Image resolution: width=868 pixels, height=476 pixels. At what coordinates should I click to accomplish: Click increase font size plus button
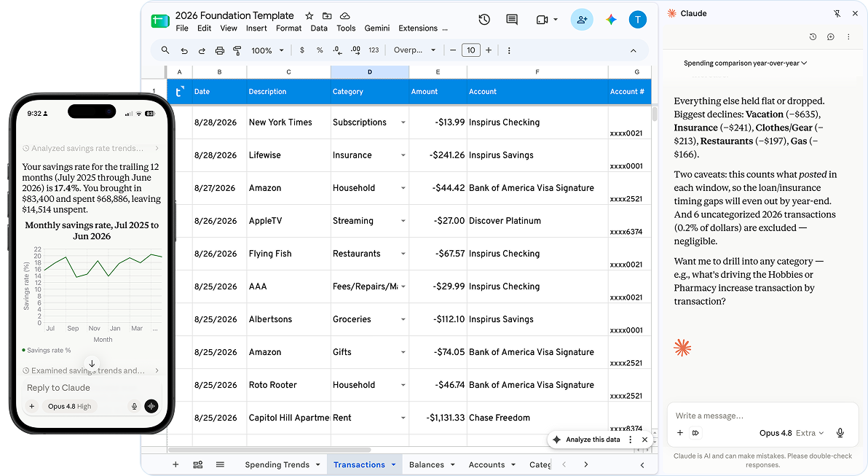click(x=489, y=50)
